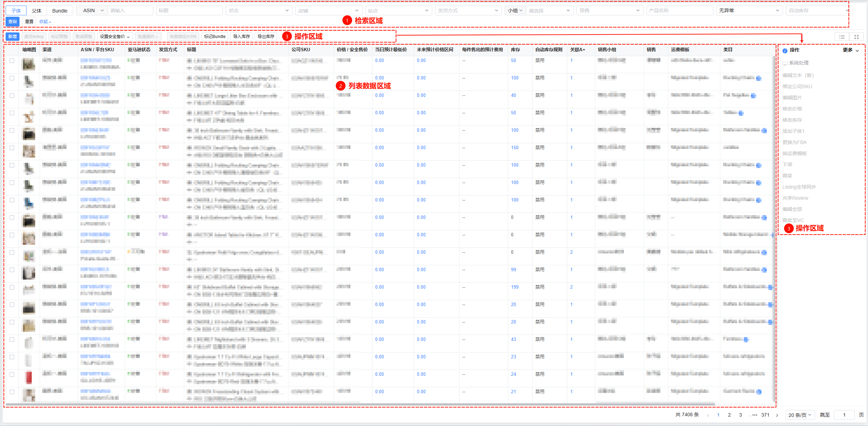Click the 产品名称 input field
The width and height of the screenshot is (868, 426).
pos(679,11)
